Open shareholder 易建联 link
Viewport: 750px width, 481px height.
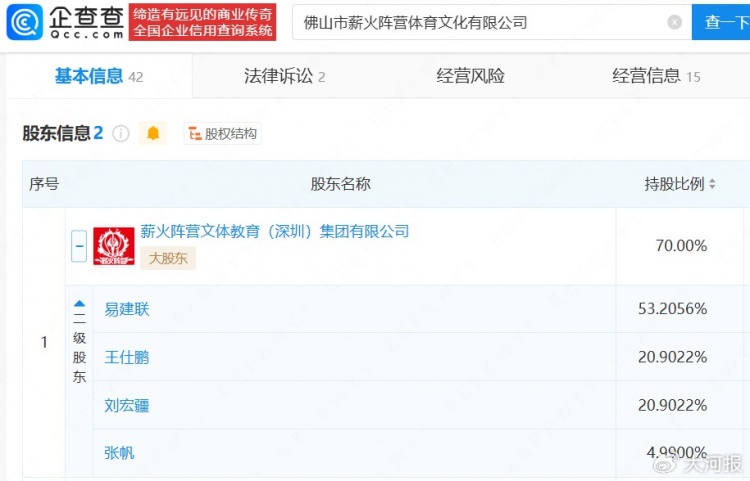(127, 309)
